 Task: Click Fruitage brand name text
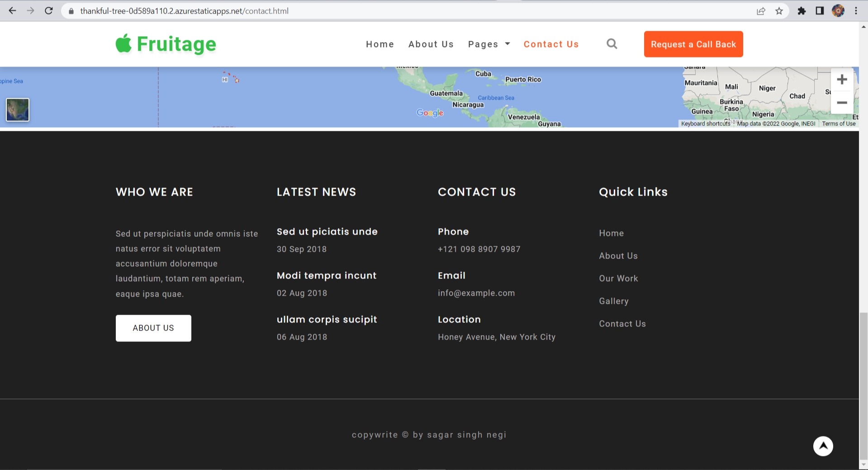pyautogui.click(x=176, y=44)
